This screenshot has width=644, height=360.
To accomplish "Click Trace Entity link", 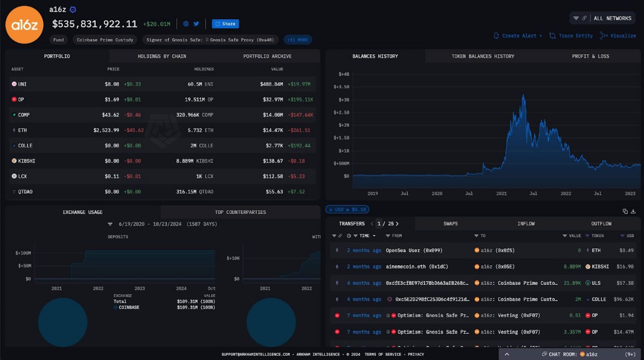I will click(571, 36).
